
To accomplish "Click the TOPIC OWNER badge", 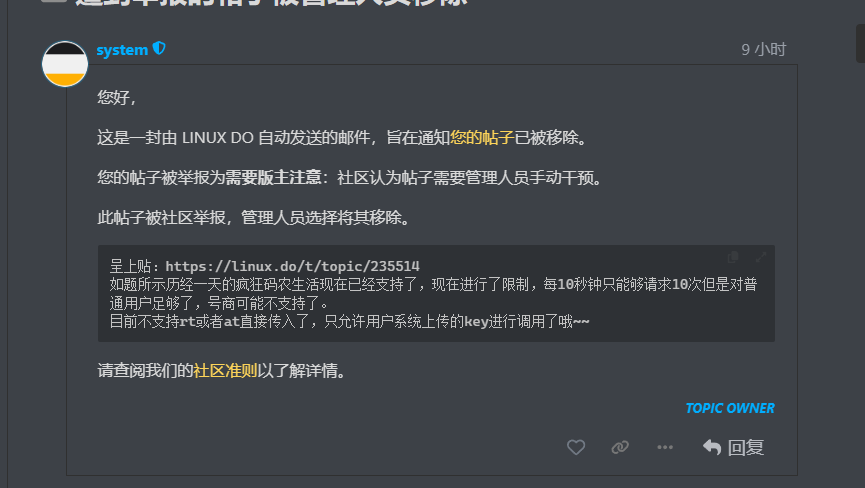I will pyautogui.click(x=730, y=408).
